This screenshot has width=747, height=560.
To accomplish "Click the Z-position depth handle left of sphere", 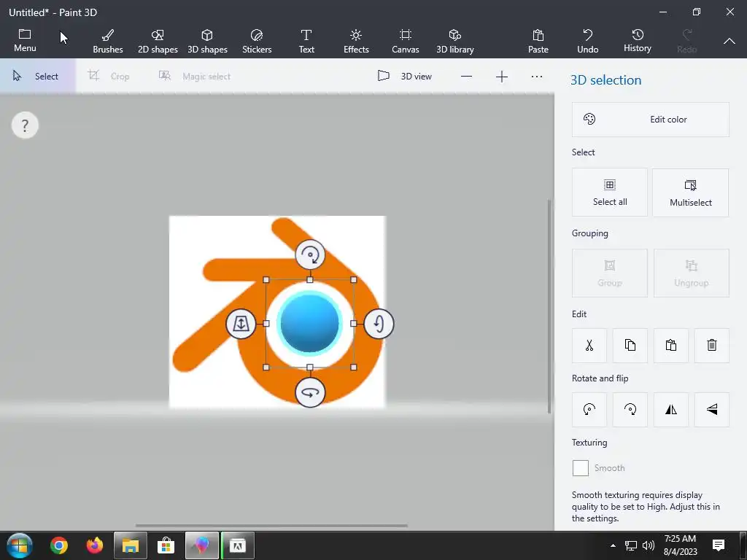I will 241,324.
